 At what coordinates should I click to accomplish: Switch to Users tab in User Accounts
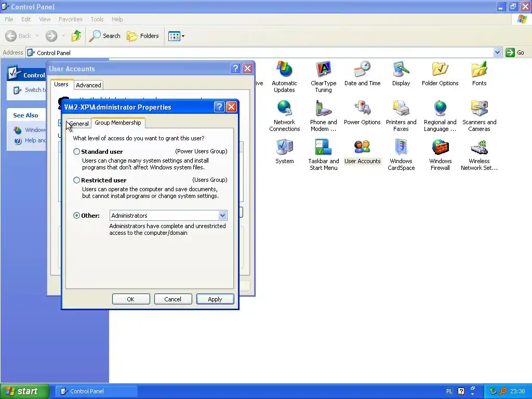[61, 84]
